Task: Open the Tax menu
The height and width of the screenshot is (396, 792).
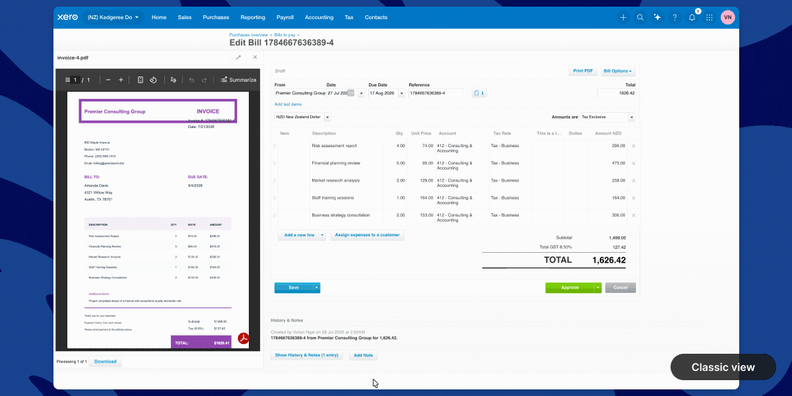Action: (x=349, y=17)
